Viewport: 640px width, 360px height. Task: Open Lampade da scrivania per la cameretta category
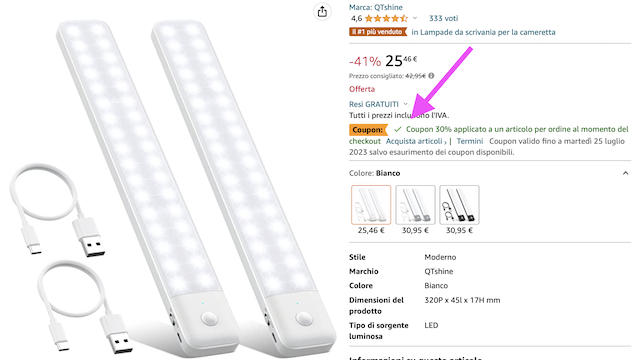pyautogui.click(x=483, y=32)
